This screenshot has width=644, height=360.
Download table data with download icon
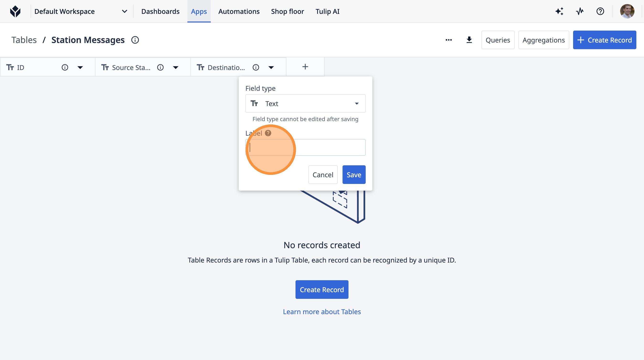(x=469, y=40)
